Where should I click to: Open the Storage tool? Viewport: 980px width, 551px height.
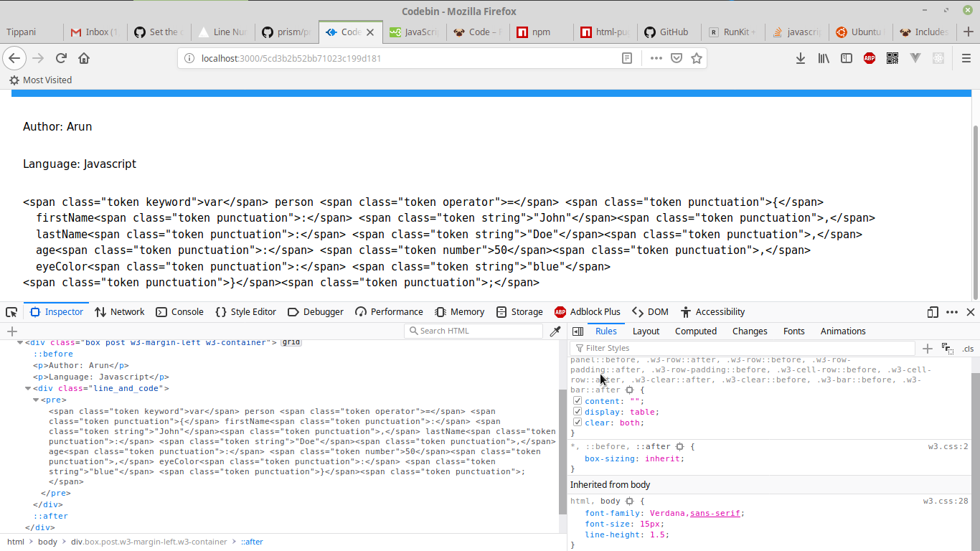coord(519,312)
